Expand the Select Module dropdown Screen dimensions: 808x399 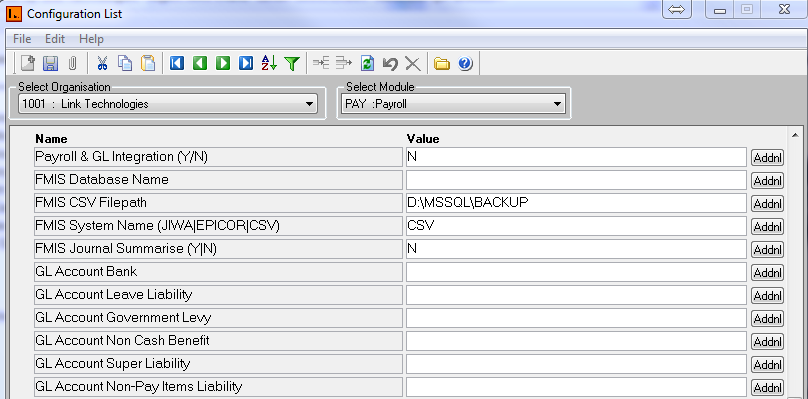557,104
